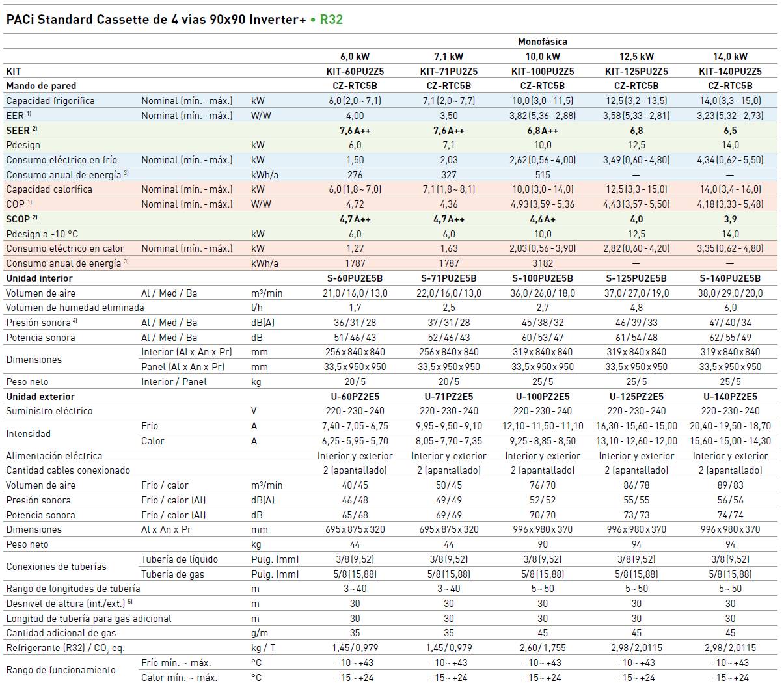Select kit code 'KIT-60PU2Z5'
This screenshot has width=784, height=683.
click(355, 72)
